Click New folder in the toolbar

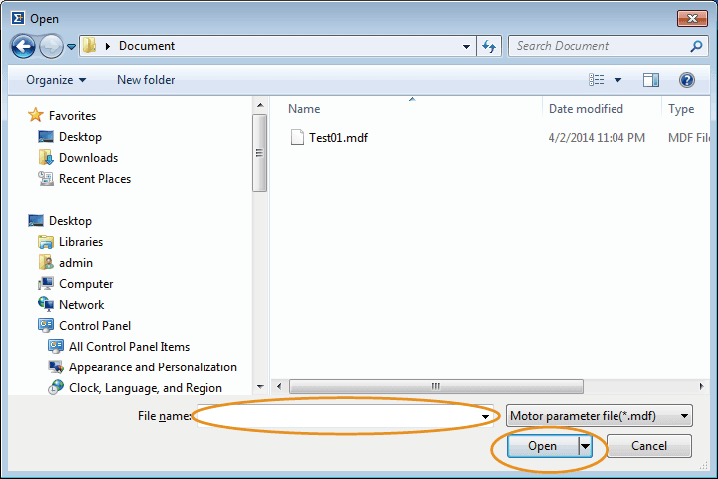coord(146,80)
